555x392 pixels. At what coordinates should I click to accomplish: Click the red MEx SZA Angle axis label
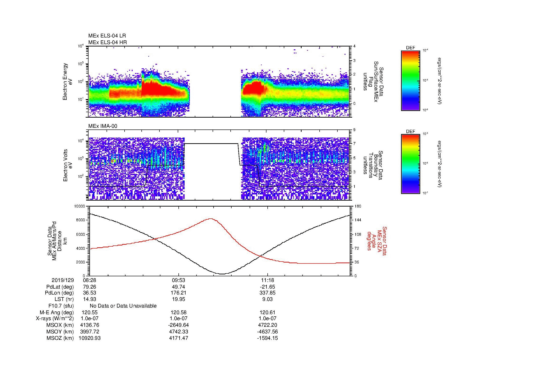click(377, 241)
